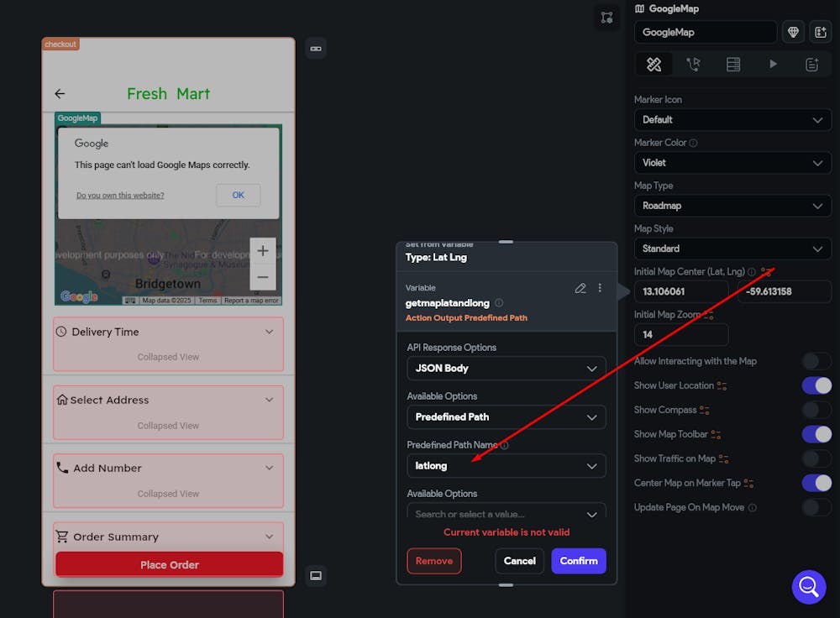Edit the getmaplatandlong variable pencil icon
Viewport: 840px width, 618px height.
point(580,288)
